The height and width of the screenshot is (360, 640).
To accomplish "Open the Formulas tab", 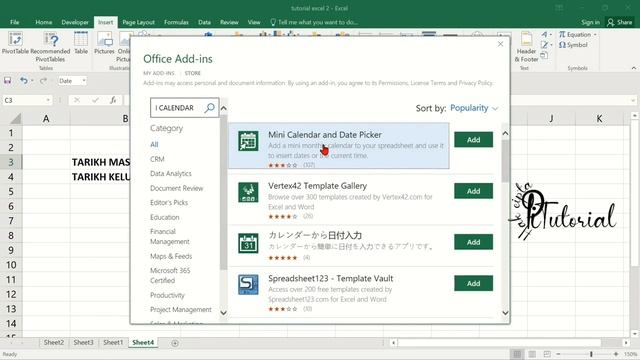I will point(176,22).
